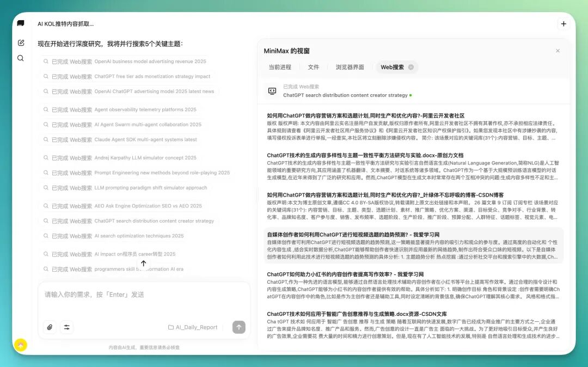Click magnifier icon beside 'AEO Ask Engine Optimization' search

pyautogui.click(x=46, y=206)
